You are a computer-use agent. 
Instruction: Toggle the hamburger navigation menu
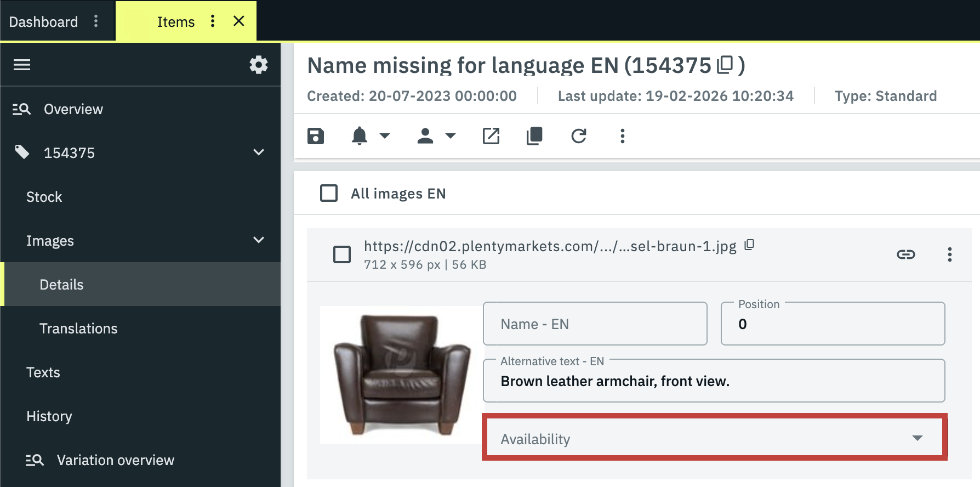[22, 65]
